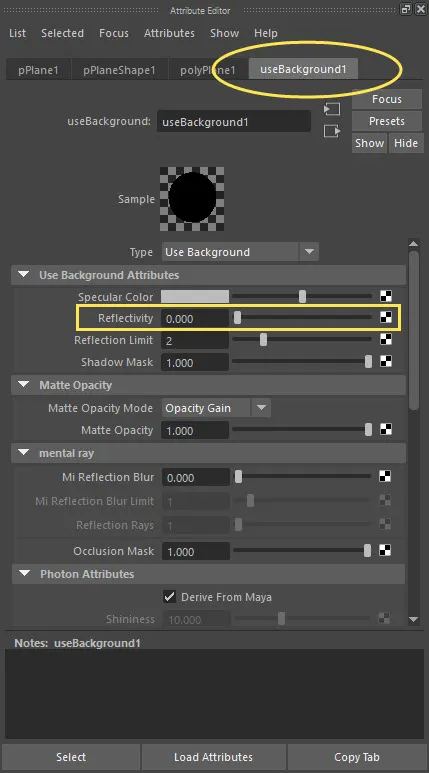Click the Notes text area
The image size is (429, 773).
pyautogui.click(x=214, y=693)
